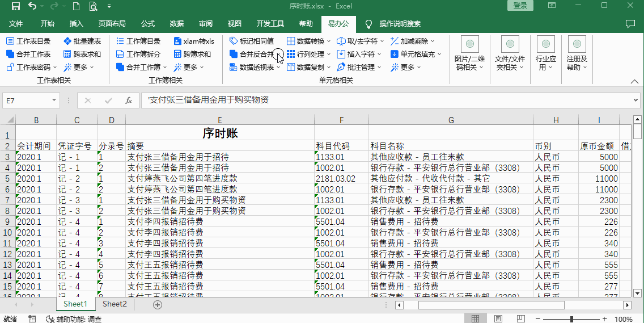The height and width of the screenshot is (323, 644).
Task: Click 辅助功能: 调查 in status bar
Action: [x=74, y=319]
